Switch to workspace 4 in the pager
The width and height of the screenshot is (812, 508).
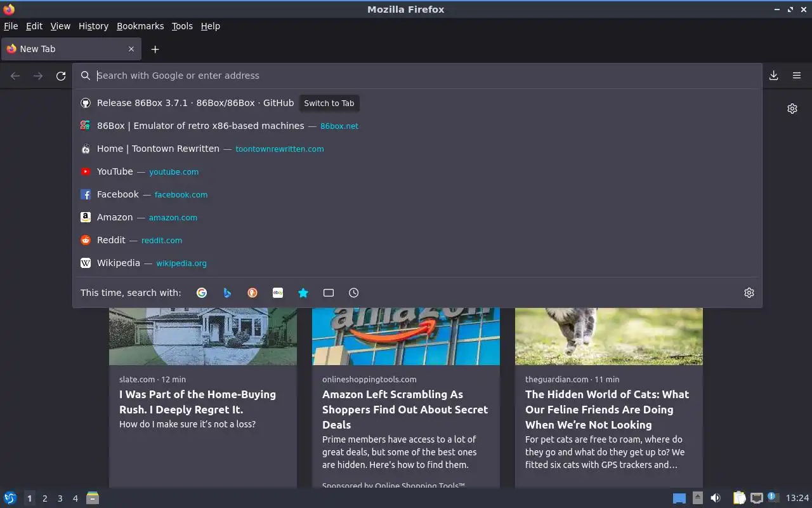point(75,498)
